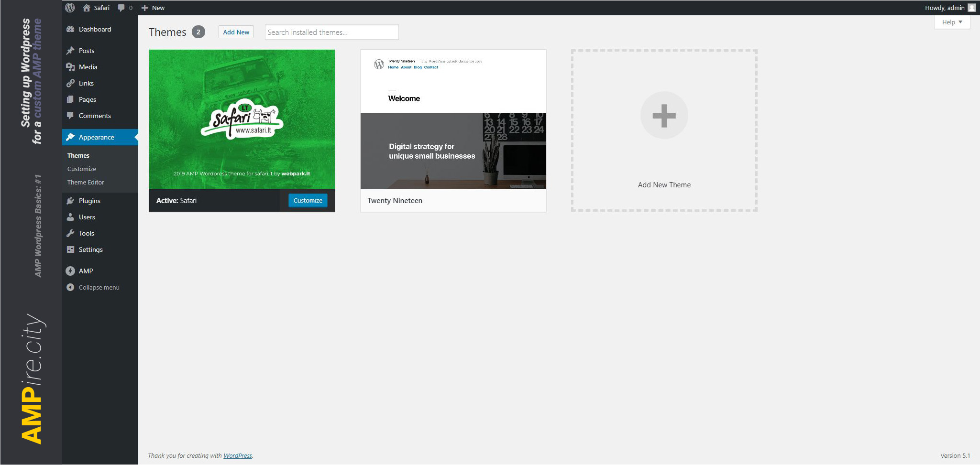Open the WordPress logo menu in admin bar
This screenshot has width=980, height=465.
point(70,8)
